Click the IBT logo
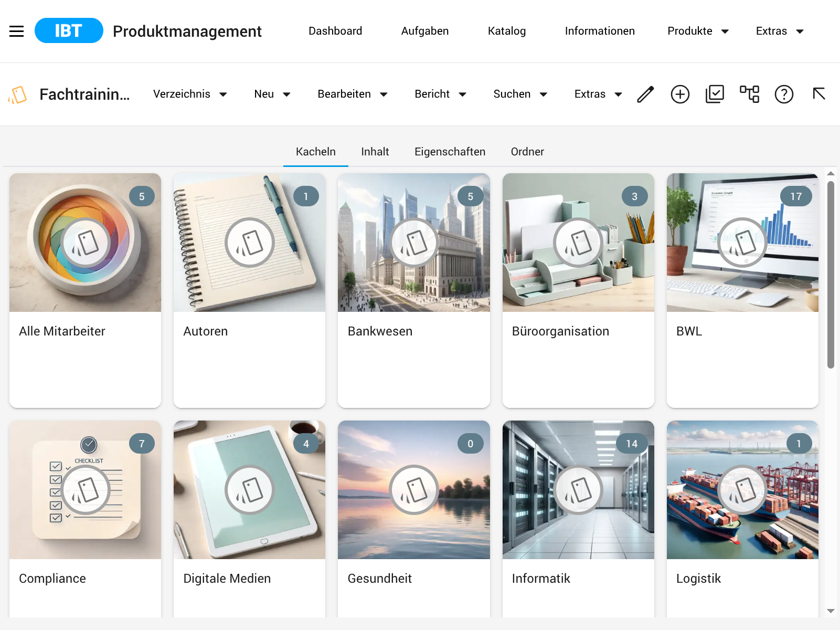Viewport: 840px width, 630px height. [x=69, y=30]
